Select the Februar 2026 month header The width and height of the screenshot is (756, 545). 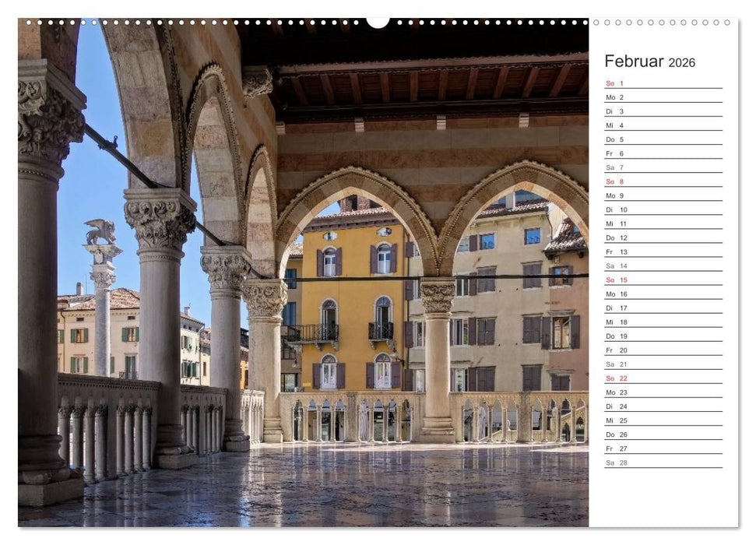pos(646,59)
